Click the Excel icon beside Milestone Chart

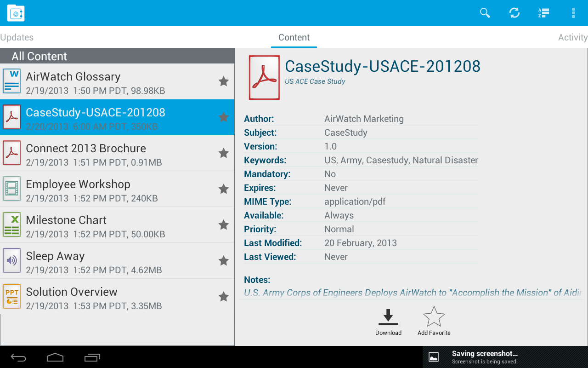click(x=11, y=224)
